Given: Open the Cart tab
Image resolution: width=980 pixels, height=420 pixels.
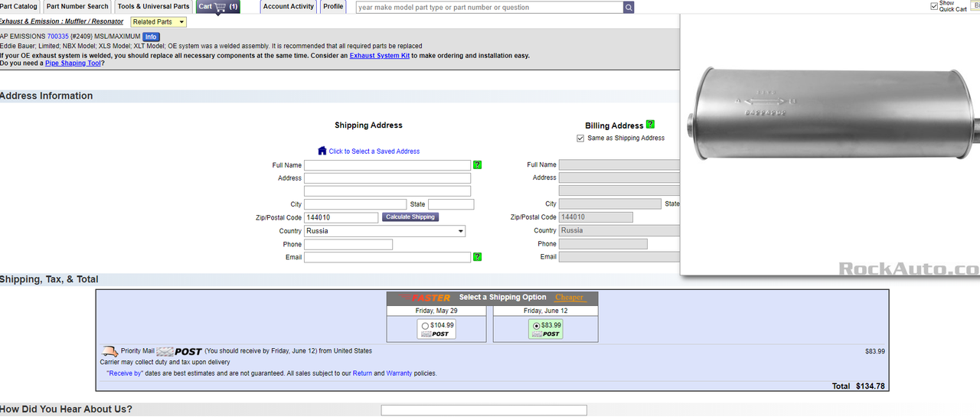Looking at the screenshot, I should coord(217,6).
